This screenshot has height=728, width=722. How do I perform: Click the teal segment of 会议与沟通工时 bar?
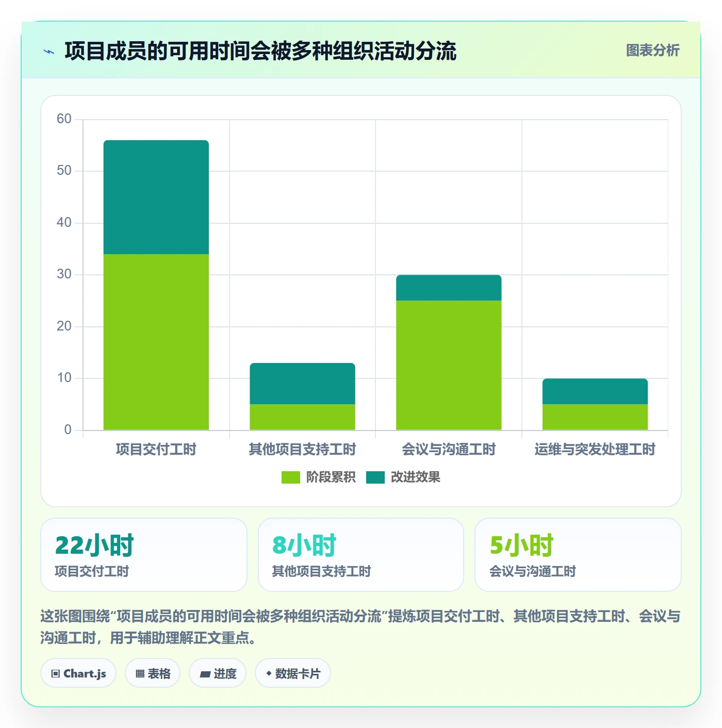click(449, 288)
